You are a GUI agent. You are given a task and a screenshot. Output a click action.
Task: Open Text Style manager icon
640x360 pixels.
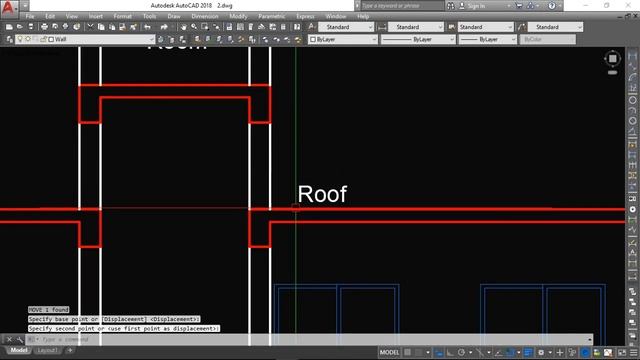pyautogui.click(x=311, y=27)
